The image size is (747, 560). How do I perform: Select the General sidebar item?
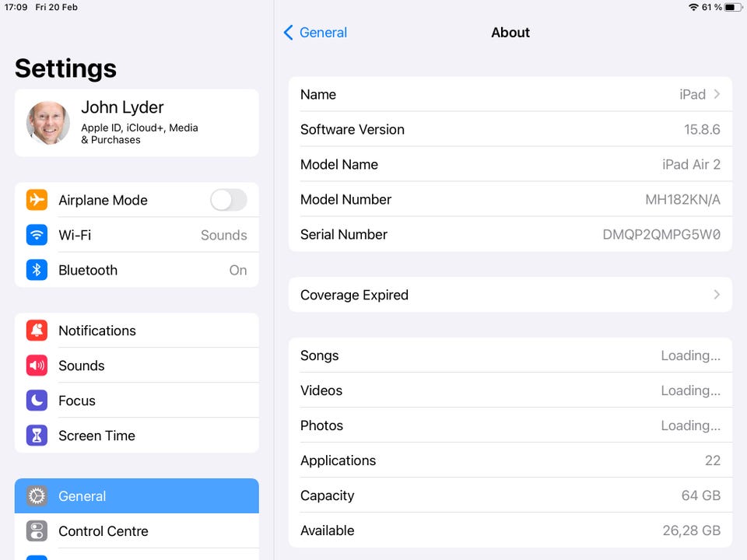(137, 496)
